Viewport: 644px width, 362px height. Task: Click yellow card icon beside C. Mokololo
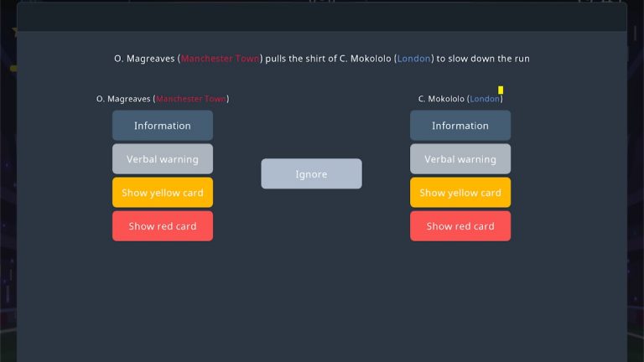pos(501,90)
